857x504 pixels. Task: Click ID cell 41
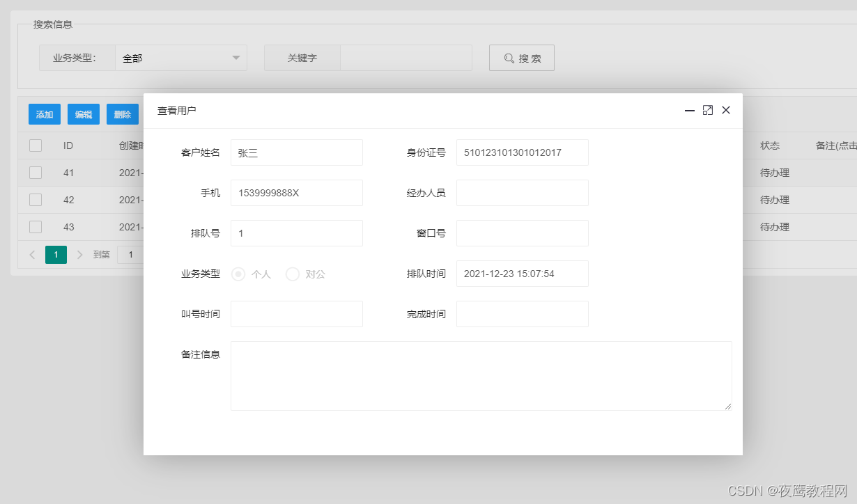point(68,173)
